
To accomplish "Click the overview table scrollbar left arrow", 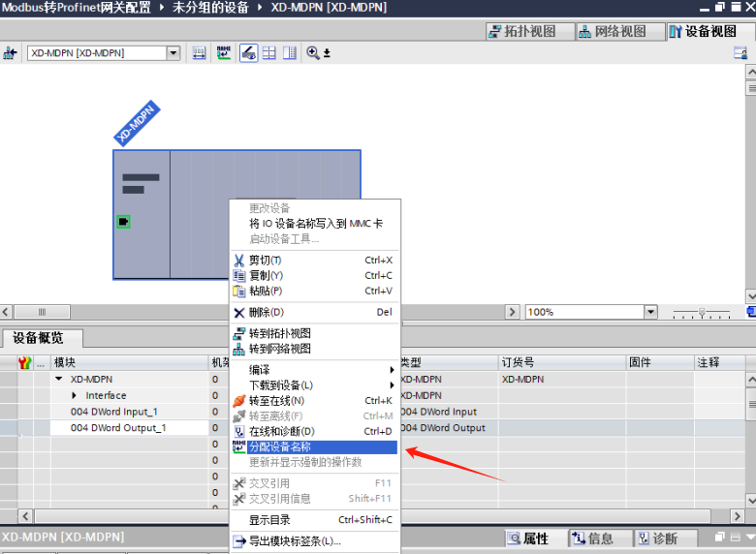I will point(25,516).
